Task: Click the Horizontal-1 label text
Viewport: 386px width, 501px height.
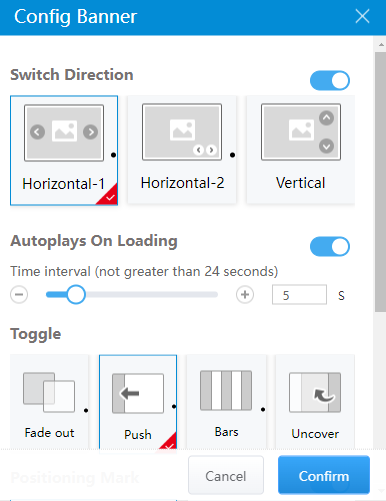Action: (64, 184)
